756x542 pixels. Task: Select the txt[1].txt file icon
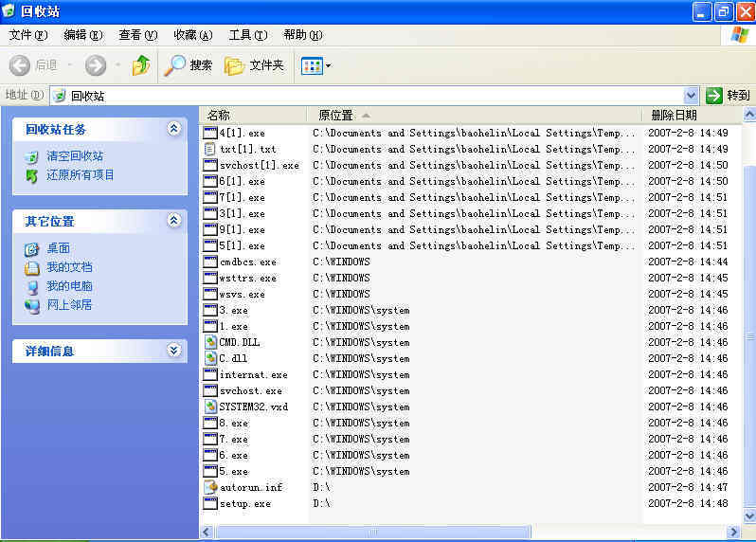210,149
